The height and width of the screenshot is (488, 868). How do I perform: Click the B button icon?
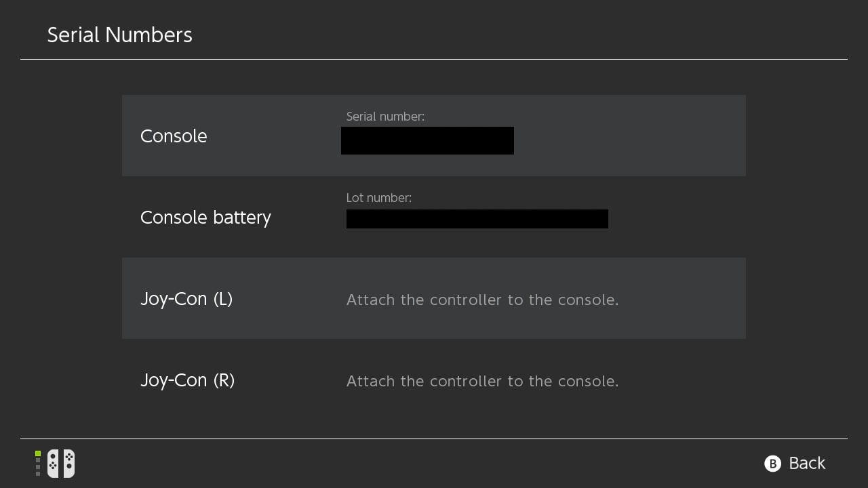point(772,464)
